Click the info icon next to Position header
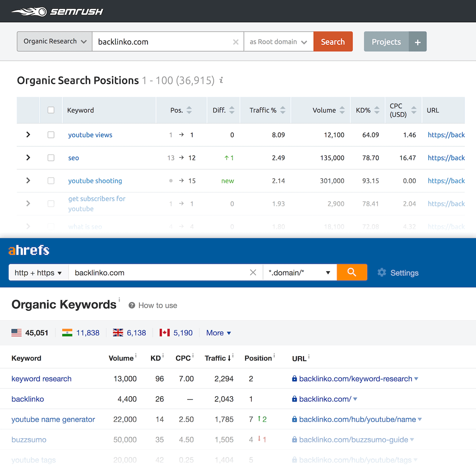The width and height of the screenshot is (476, 476). click(274, 355)
